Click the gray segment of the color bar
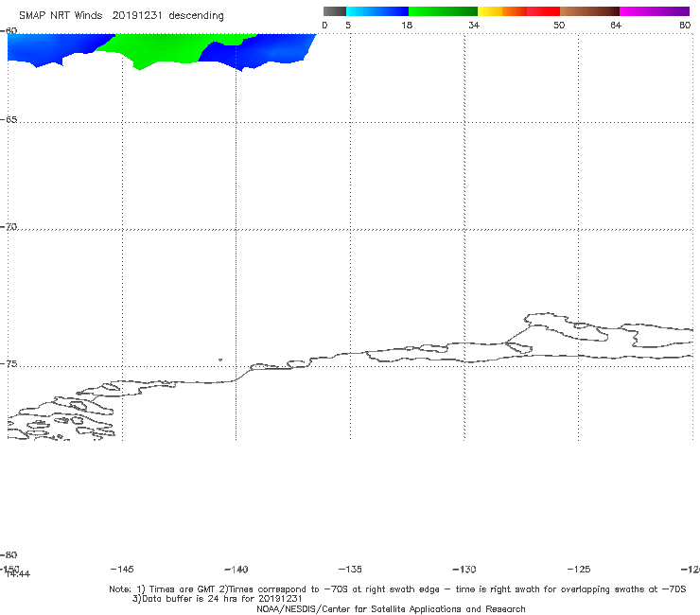The image size is (700, 615). tap(334, 11)
